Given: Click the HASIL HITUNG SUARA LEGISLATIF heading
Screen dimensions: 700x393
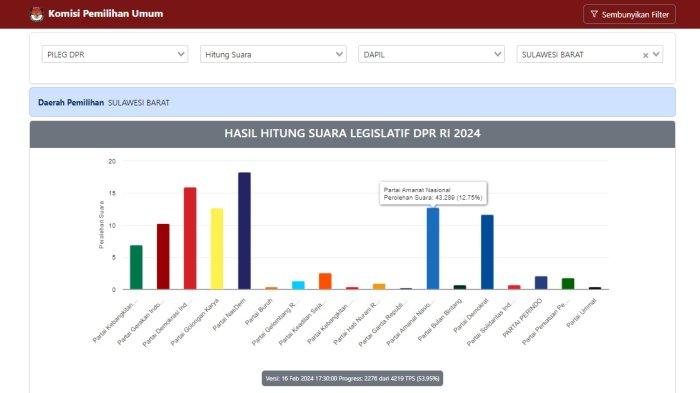Looking at the screenshot, I should (x=352, y=134).
